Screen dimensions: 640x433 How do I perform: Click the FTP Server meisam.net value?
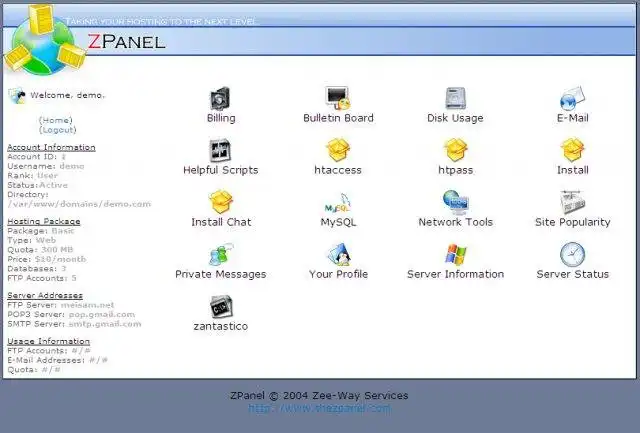pos(87,305)
